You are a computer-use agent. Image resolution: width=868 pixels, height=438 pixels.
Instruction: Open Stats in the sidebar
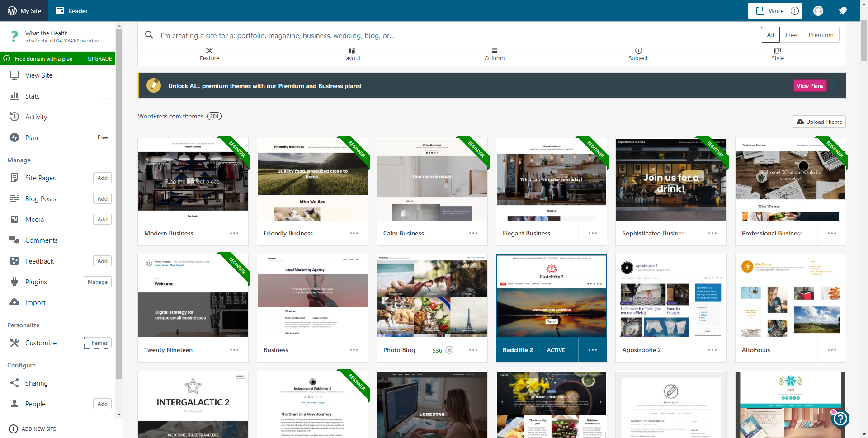[58, 96]
